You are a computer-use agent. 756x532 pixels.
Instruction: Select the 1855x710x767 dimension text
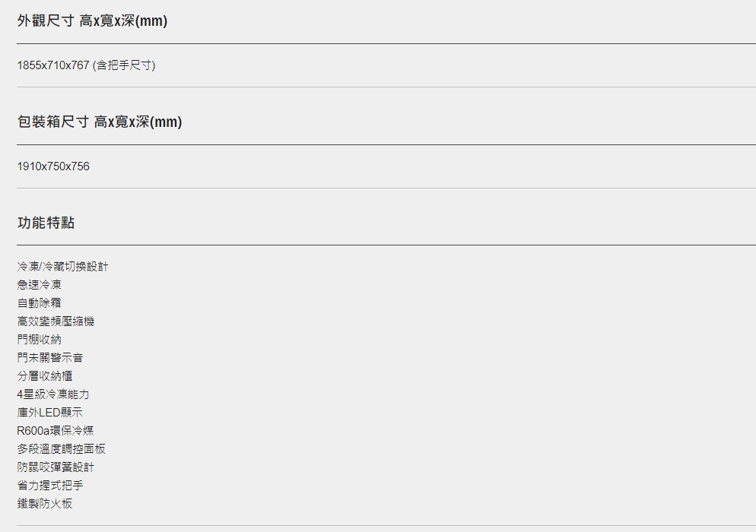pos(53,65)
